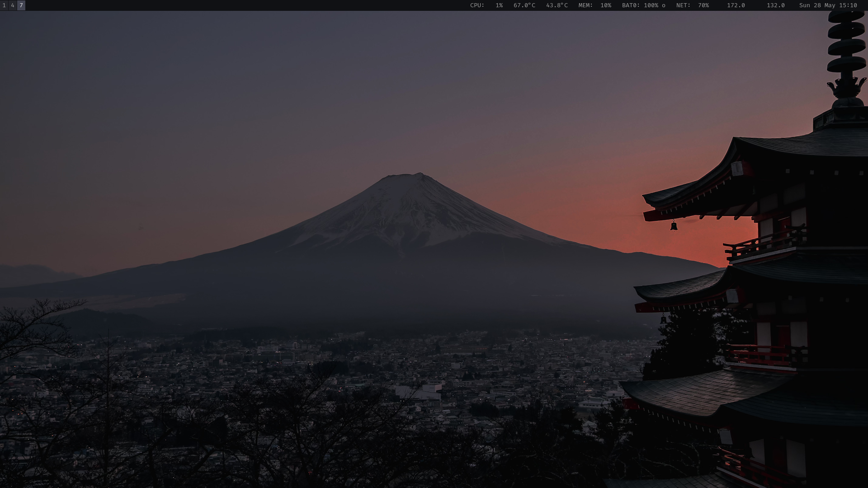
Task: Click the empty status bar middle area
Action: click(x=244, y=5)
